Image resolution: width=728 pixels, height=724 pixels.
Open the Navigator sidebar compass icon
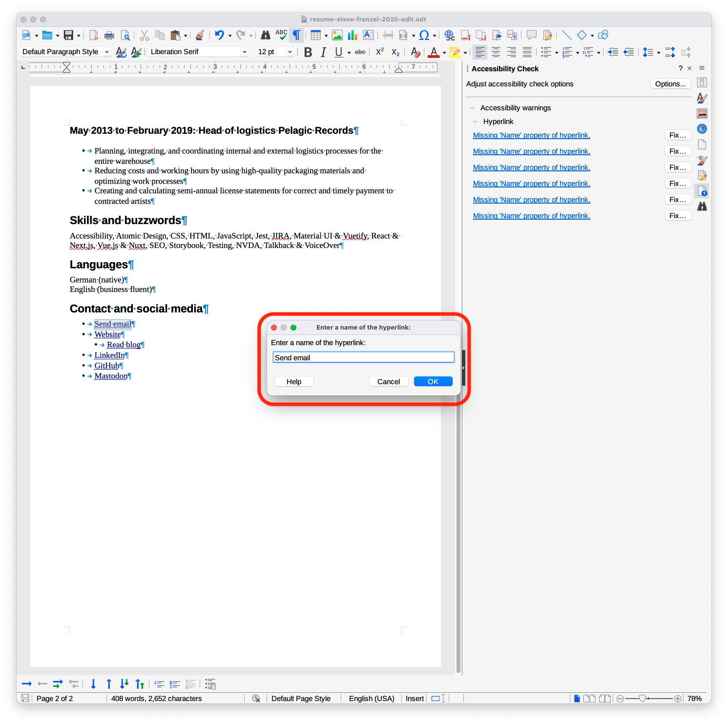[x=702, y=129]
